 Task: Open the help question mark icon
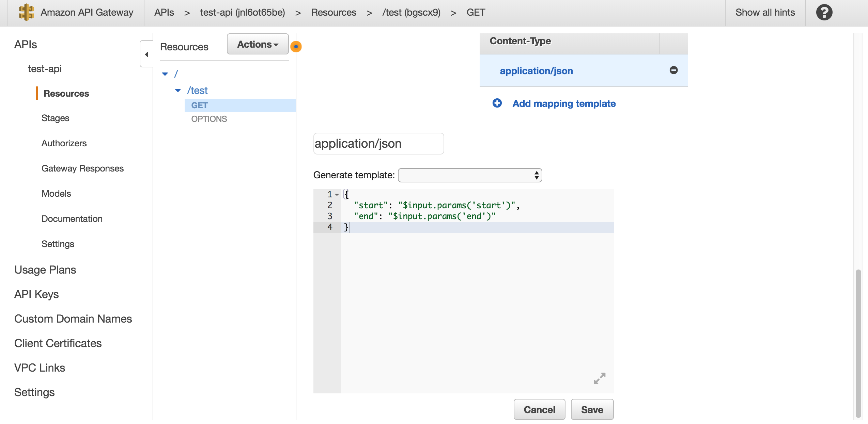(824, 13)
